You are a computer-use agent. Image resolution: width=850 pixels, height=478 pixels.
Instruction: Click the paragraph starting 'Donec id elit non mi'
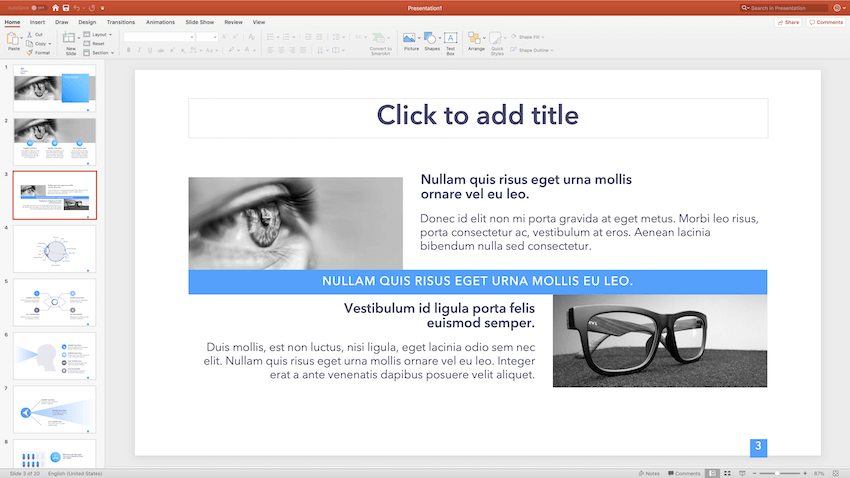[x=589, y=232]
